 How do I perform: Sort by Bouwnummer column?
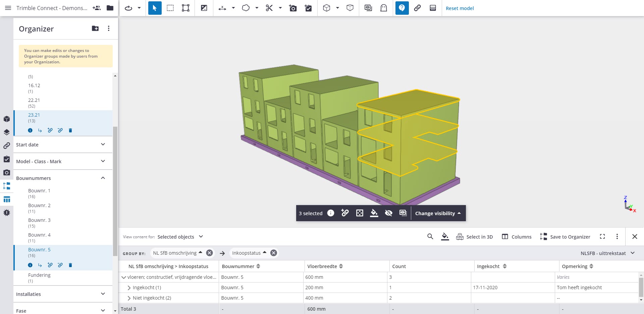(258, 266)
